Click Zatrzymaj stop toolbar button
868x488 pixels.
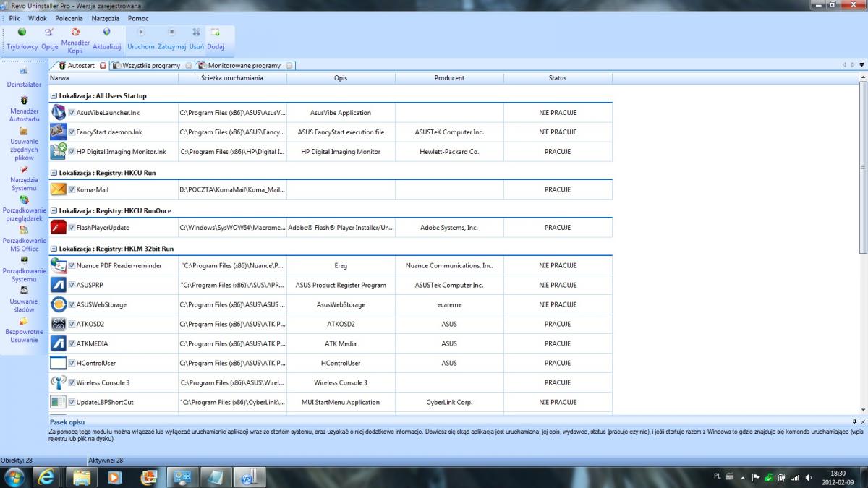pyautogui.click(x=172, y=40)
